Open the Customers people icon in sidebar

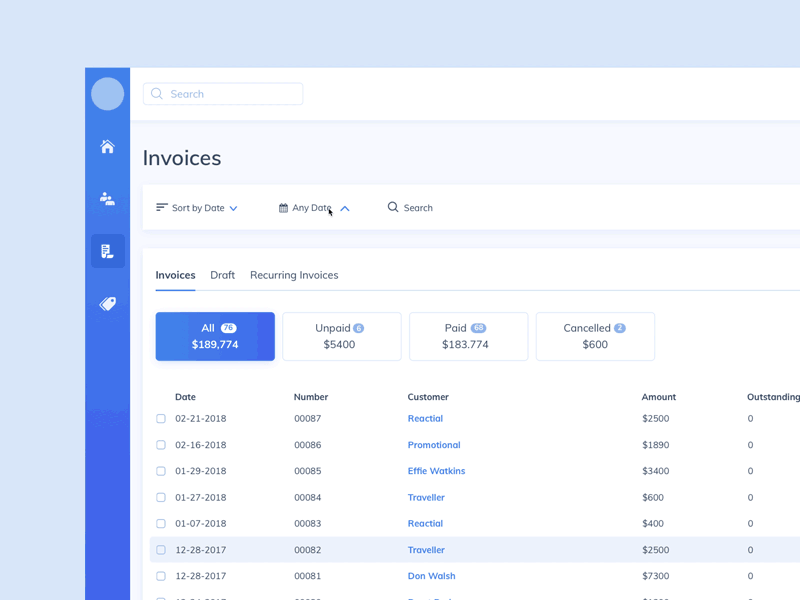pyautogui.click(x=107, y=199)
